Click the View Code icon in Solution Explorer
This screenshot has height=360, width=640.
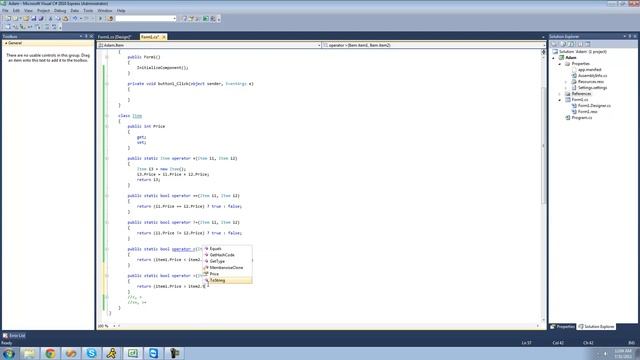click(580, 44)
